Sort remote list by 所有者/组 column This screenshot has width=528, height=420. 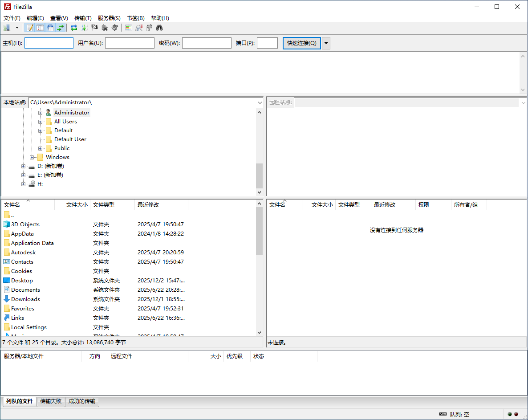click(469, 205)
